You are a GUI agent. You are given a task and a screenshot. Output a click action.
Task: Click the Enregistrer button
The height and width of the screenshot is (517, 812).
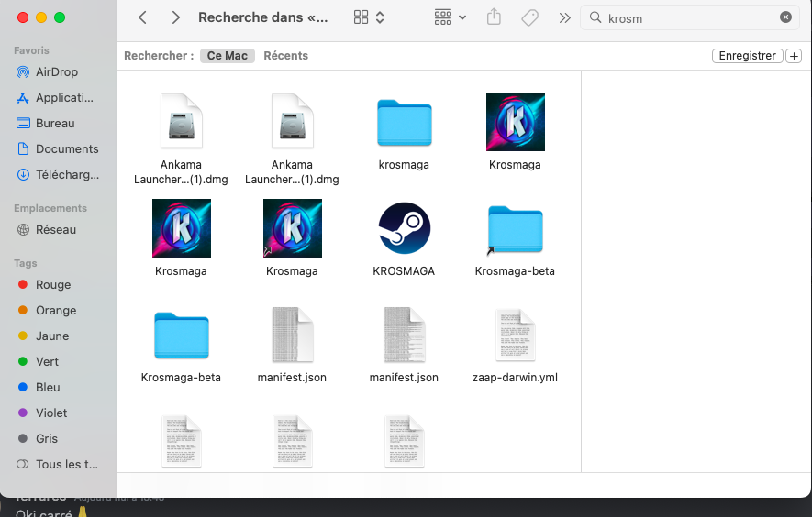click(x=747, y=56)
